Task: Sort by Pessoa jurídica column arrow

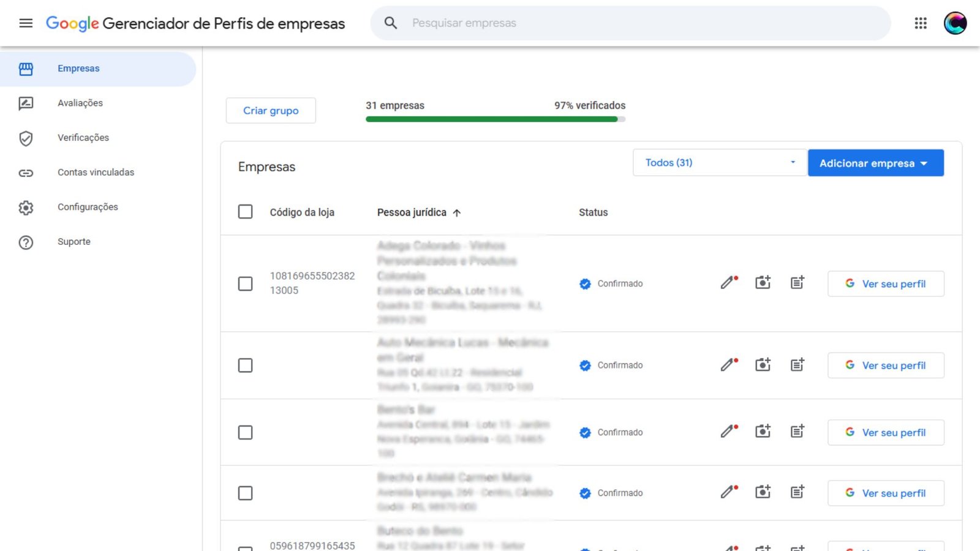Action: click(457, 213)
